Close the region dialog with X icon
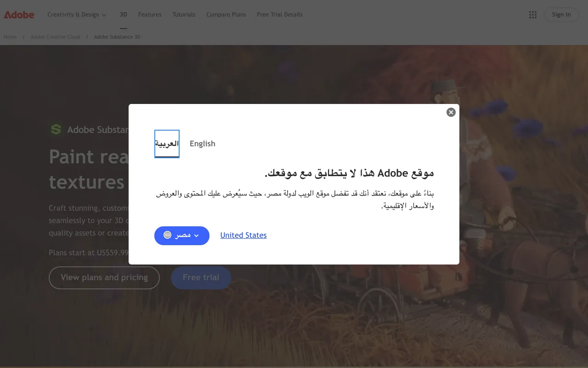The width and height of the screenshot is (588, 368). click(451, 112)
